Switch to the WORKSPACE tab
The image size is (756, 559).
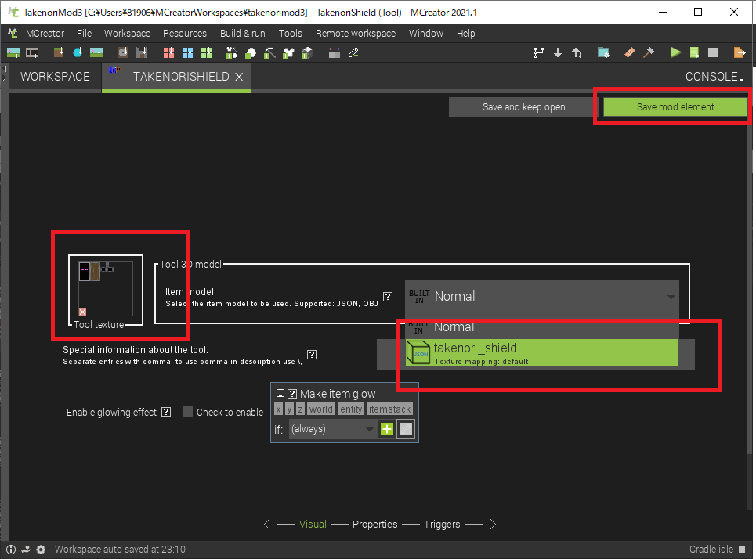[55, 77]
